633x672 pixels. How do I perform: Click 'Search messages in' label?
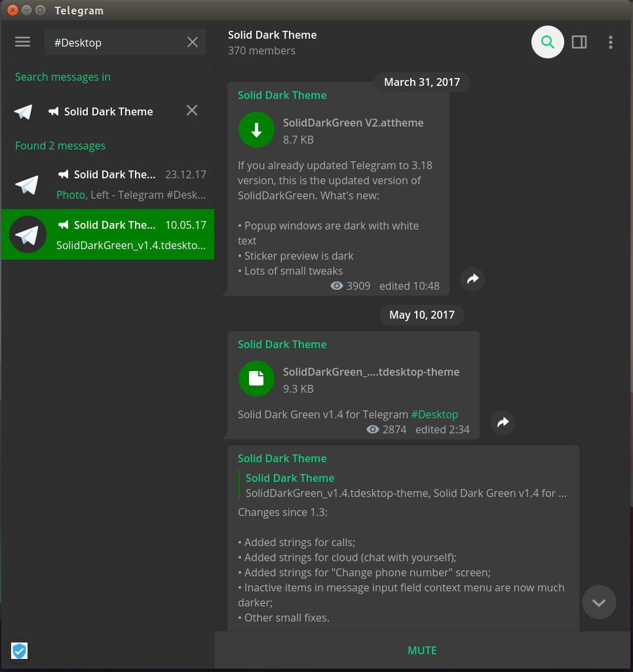(x=62, y=77)
